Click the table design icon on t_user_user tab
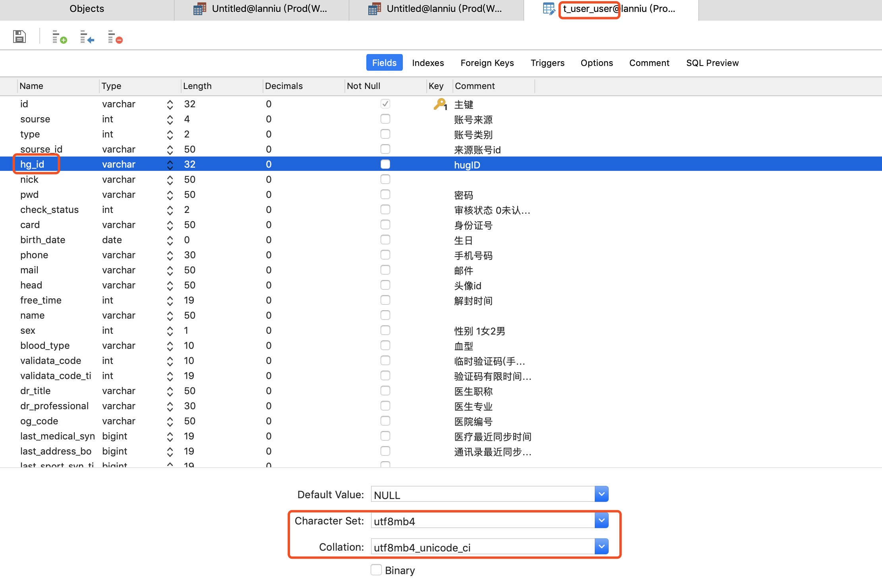Viewport: 882px width, 588px height. 549,9
